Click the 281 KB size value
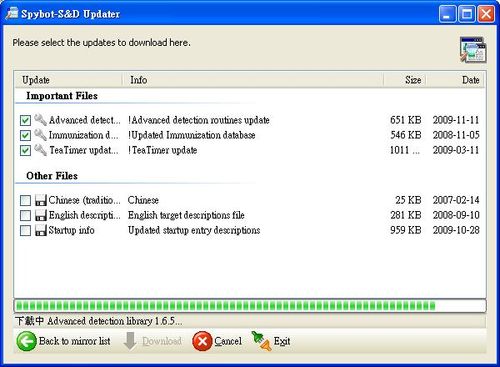The image size is (500, 367). pos(406,215)
